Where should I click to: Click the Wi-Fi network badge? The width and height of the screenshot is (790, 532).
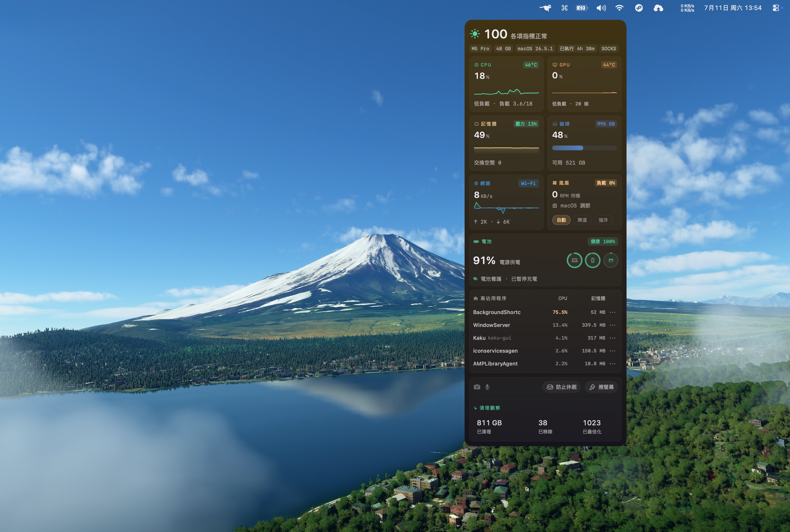[528, 183]
